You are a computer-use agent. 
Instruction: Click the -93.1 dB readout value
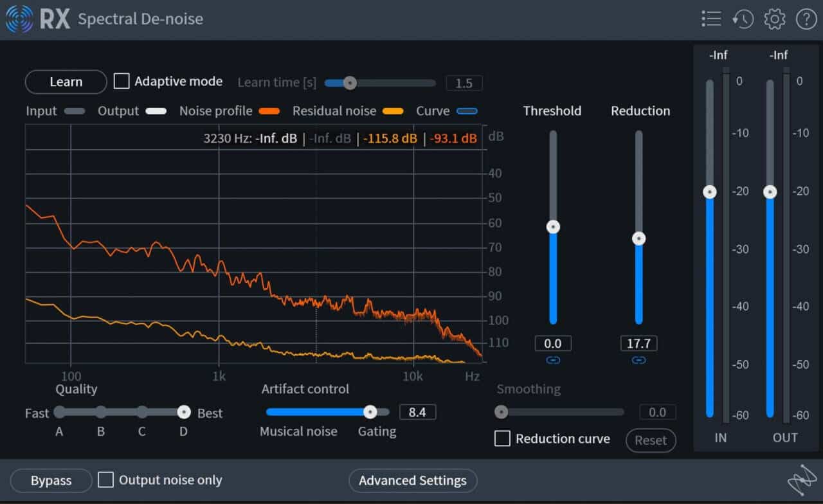pos(453,138)
